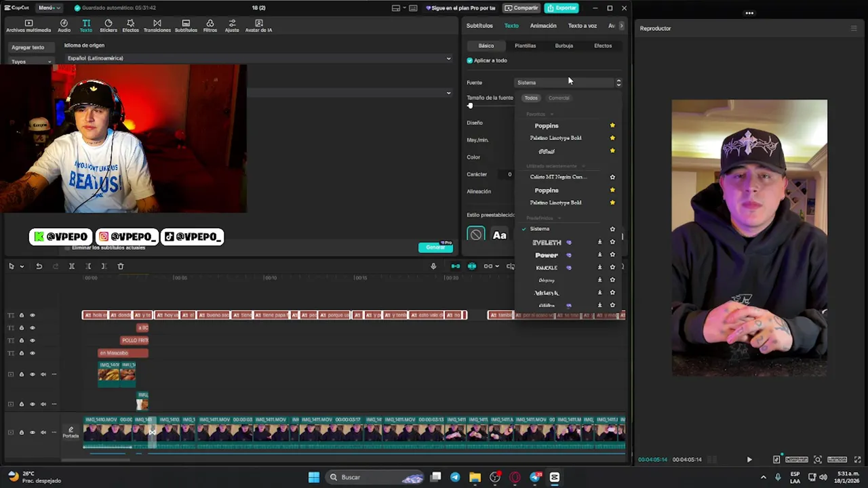Open the selection tool mode dropdown

[22, 266]
